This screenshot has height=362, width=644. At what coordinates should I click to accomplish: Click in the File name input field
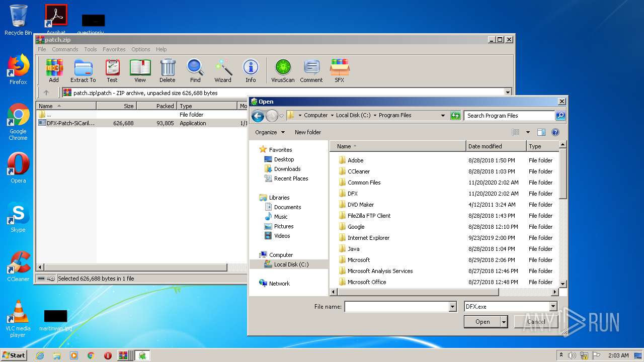coord(396,307)
